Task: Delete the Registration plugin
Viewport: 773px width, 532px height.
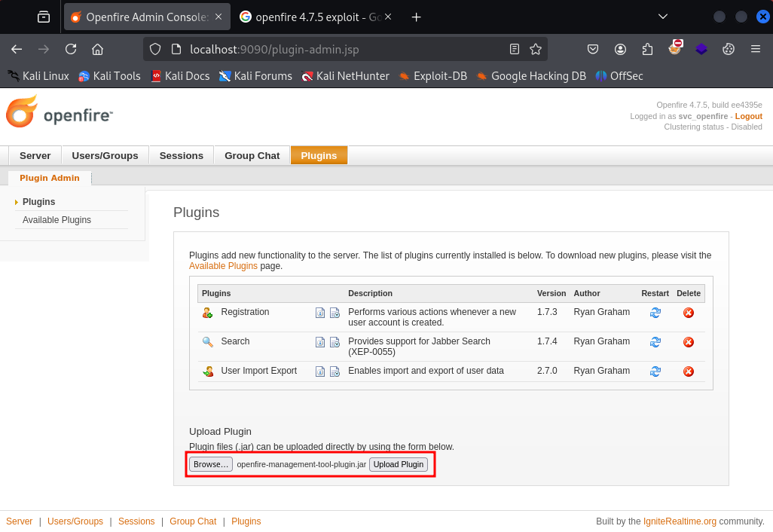Action: [x=689, y=313]
